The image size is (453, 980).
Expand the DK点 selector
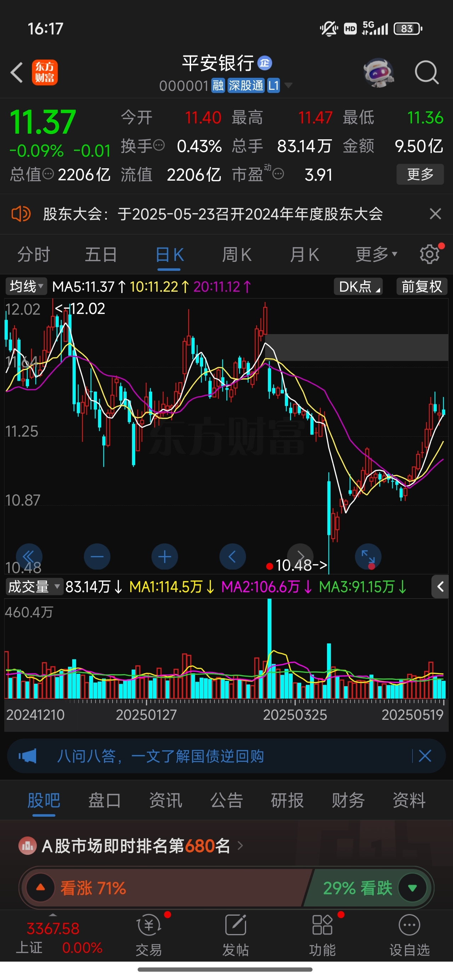358,286
